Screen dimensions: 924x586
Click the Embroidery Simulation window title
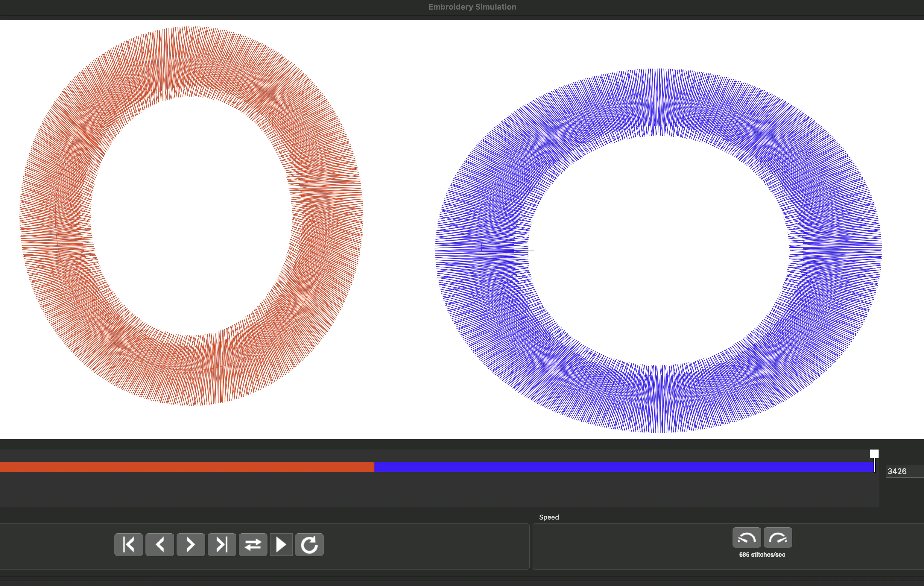coord(472,7)
